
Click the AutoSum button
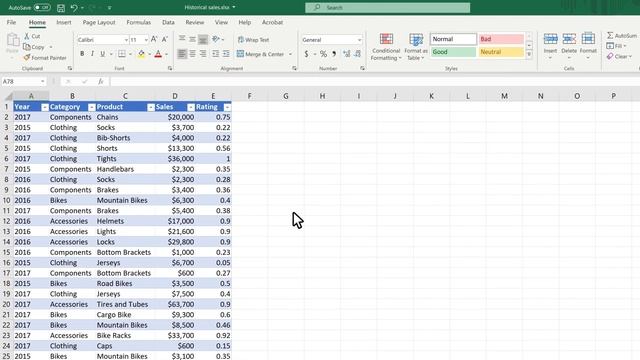tap(621, 36)
